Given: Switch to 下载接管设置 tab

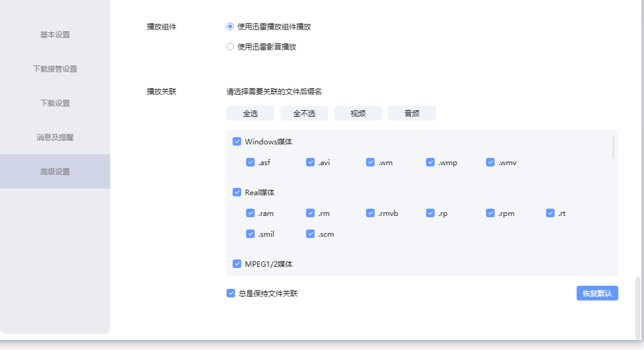Looking at the screenshot, I should click(x=55, y=69).
